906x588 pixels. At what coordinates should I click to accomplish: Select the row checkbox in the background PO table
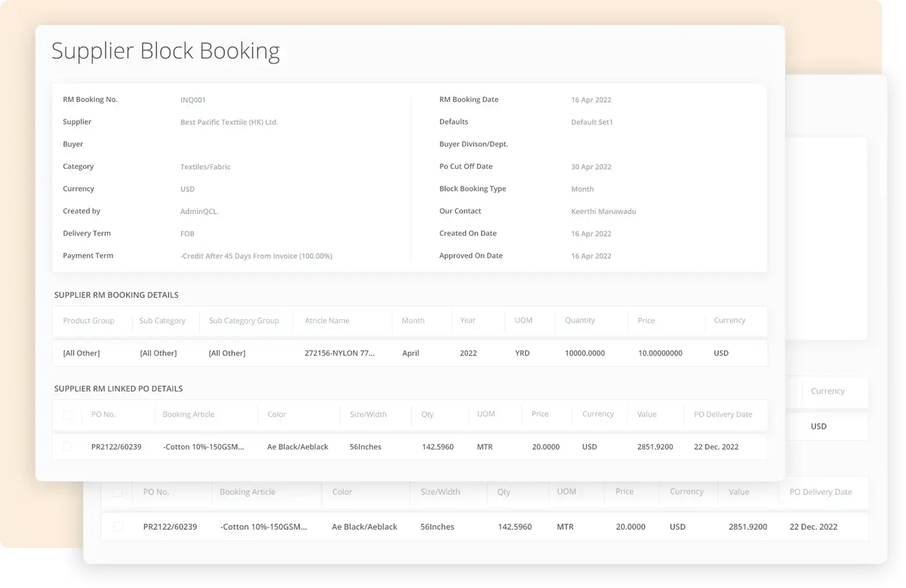click(119, 527)
